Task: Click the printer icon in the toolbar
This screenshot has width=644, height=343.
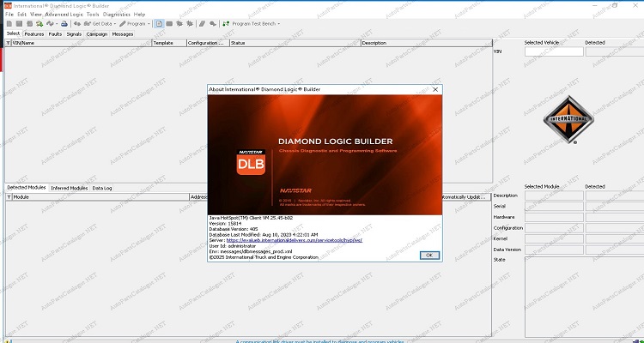Action: click(x=65, y=24)
